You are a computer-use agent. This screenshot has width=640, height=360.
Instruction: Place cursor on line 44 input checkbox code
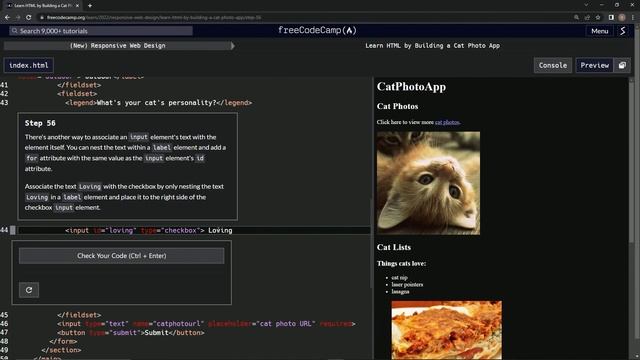coord(149,230)
